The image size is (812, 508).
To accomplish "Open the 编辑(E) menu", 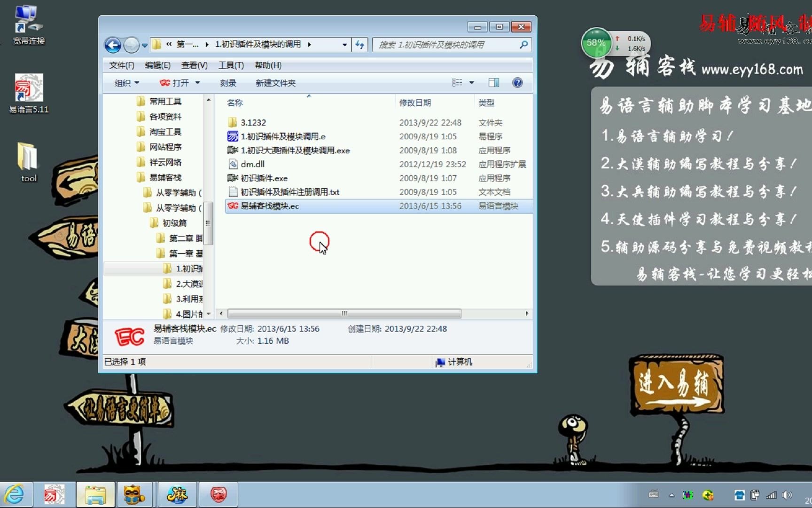I will click(x=157, y=65).
